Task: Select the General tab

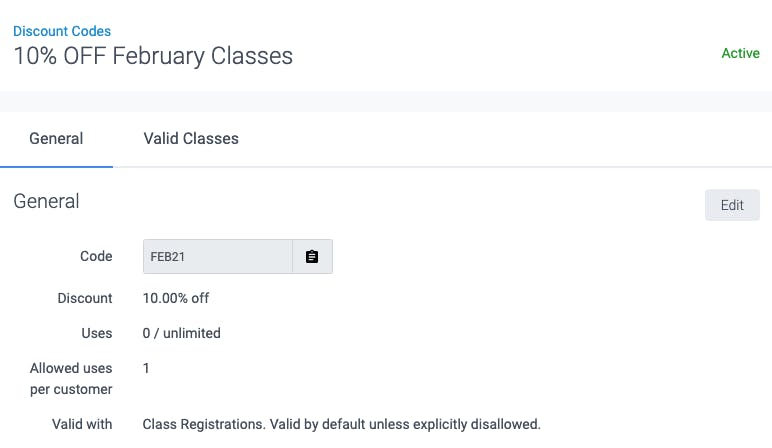Action: coord(56,138)
